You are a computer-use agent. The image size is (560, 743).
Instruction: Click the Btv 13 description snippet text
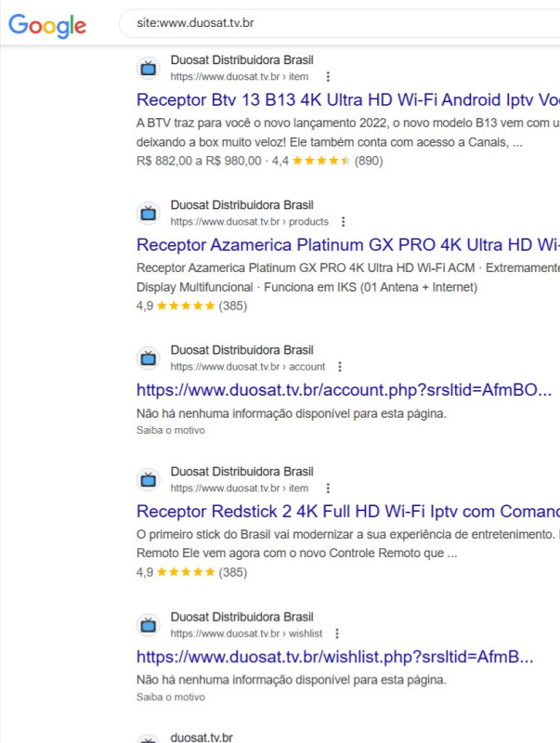click(348, 133)
